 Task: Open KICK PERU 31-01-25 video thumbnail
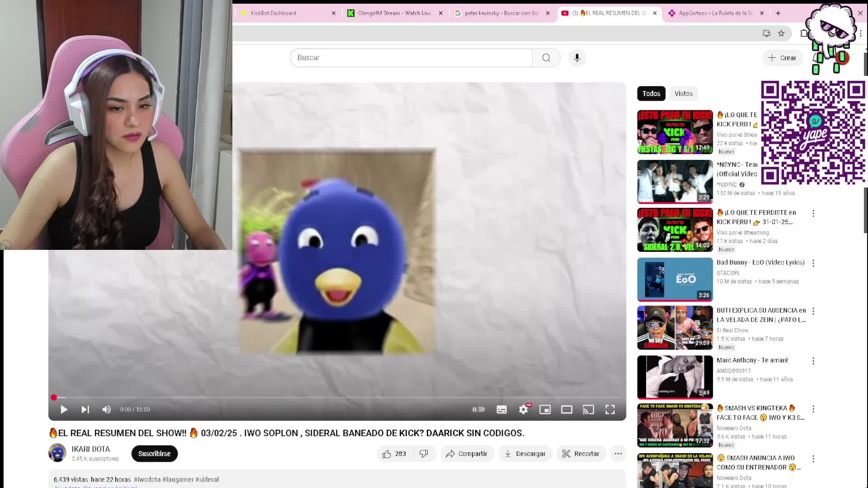[675, 230]
